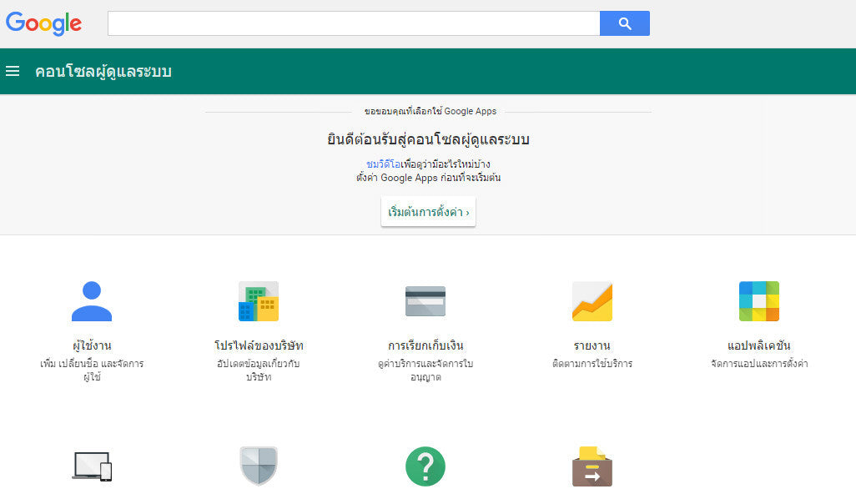The image size is (856, 504).
Task: Open the data migration briefcase icon
Action: (592, 466)
